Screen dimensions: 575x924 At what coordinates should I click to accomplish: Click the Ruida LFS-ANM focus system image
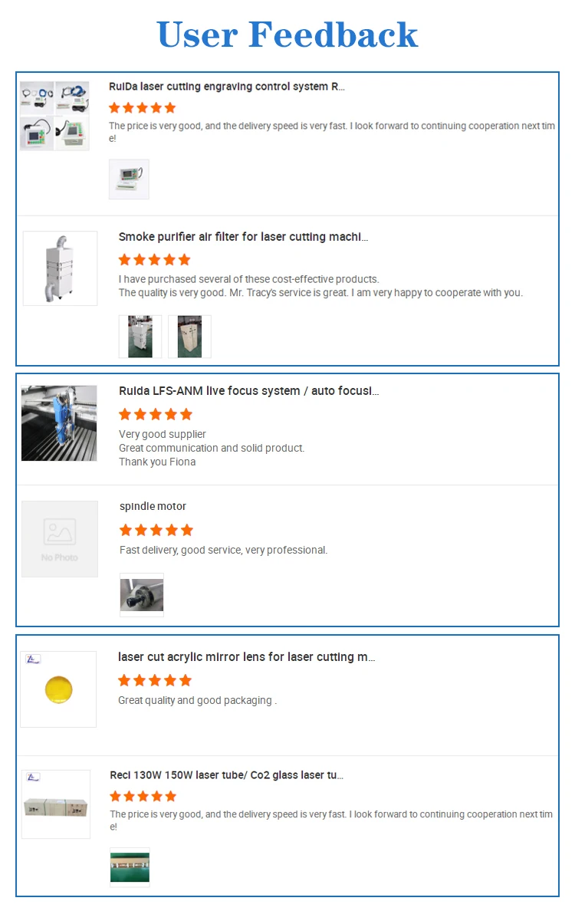coord(59,423)
